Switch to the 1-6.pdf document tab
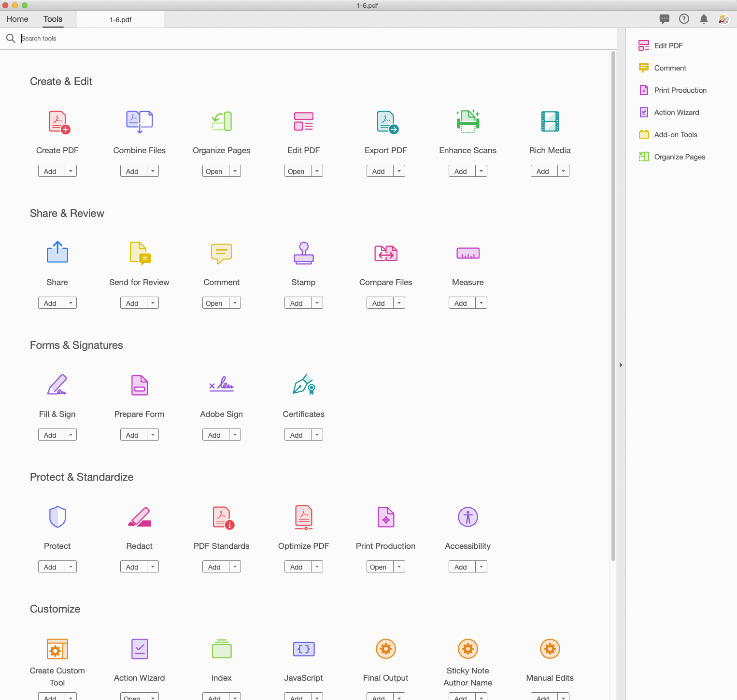The width and height of the screenshot is (737, 700). (x=120, y=20)
